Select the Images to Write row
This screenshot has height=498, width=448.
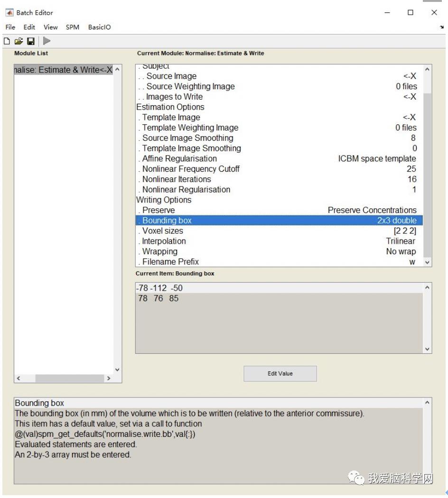coord(279,97)
